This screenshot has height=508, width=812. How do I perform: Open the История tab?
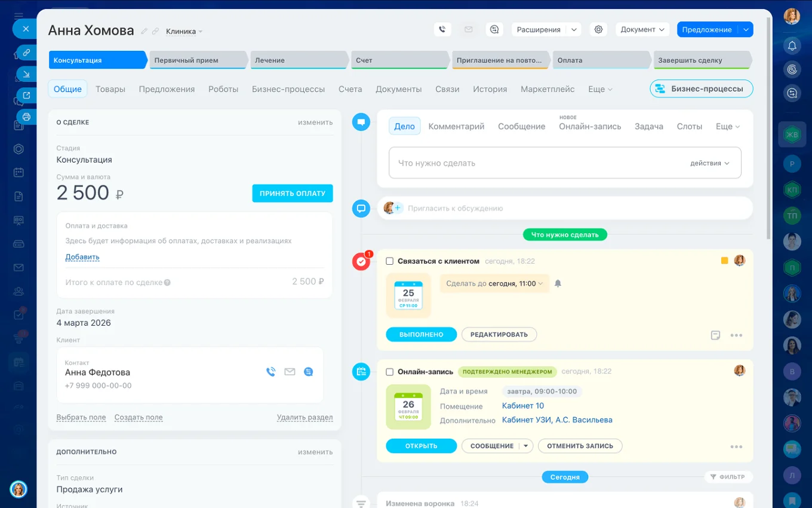tap(490, 88)
